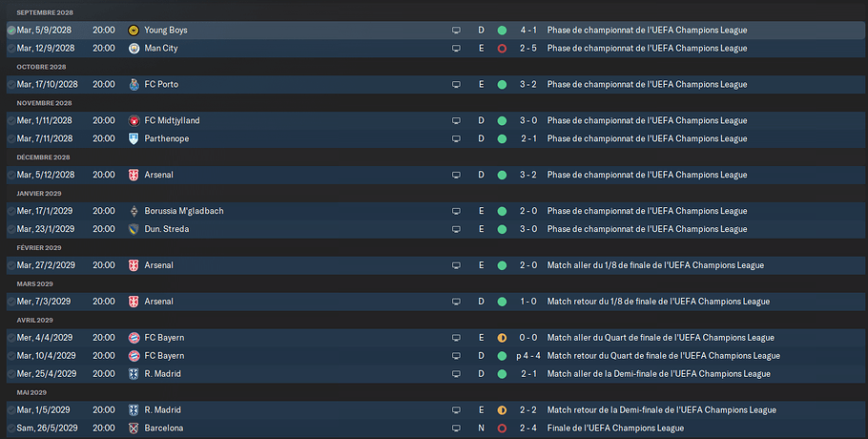Click the FC Midtjylland club logo
Viewport: 868px width, 439px height.
(x=134, y=120)
